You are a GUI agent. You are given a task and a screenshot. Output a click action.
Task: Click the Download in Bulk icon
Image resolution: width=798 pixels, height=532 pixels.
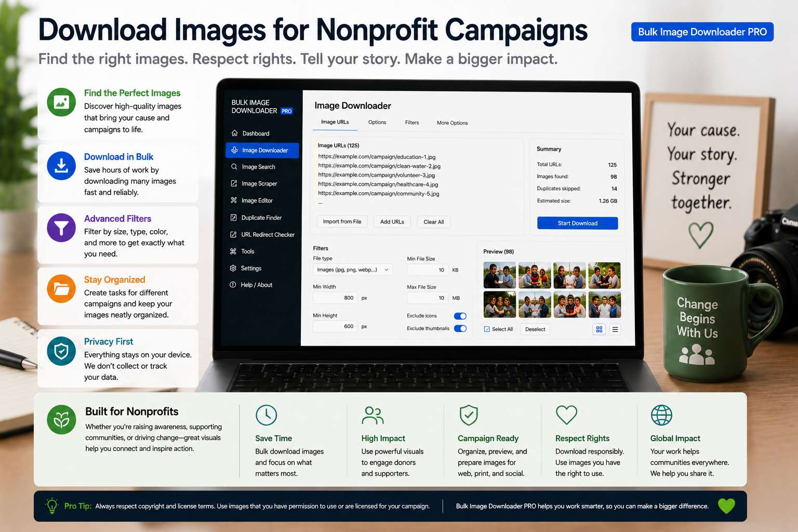61,166
